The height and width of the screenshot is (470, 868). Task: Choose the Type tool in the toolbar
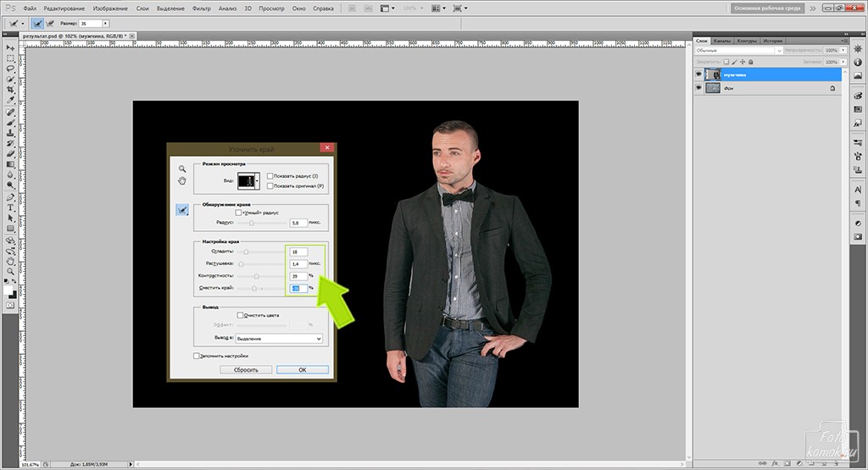pos(10,207)
